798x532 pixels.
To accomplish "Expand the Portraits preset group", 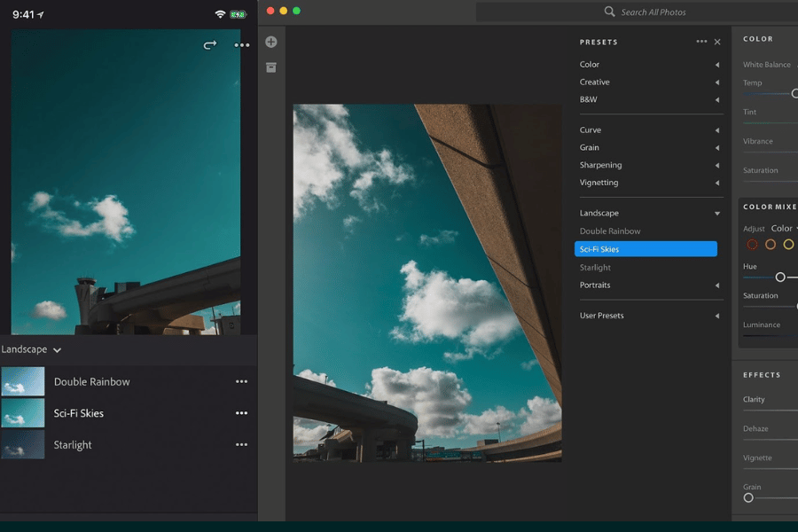I will click(717, 286).
